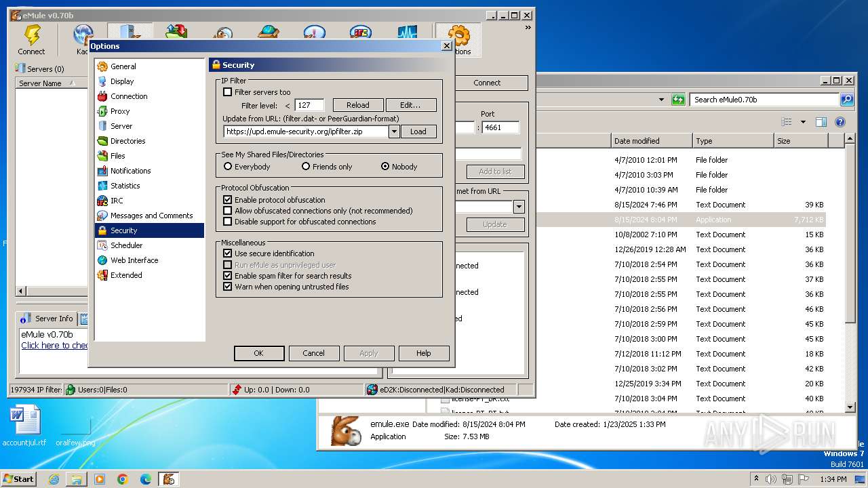
Task: Select IRC options page
Action: point(117,201)
